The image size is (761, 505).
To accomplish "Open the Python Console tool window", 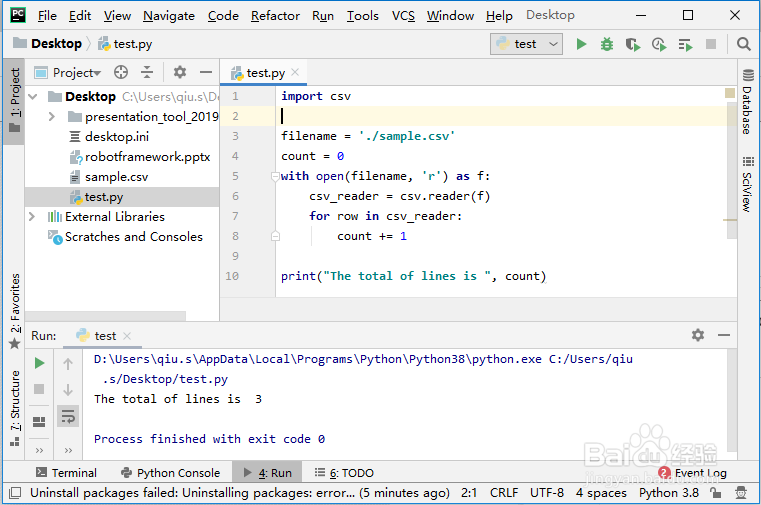I will pyautogui.click(x=170, y=472).
